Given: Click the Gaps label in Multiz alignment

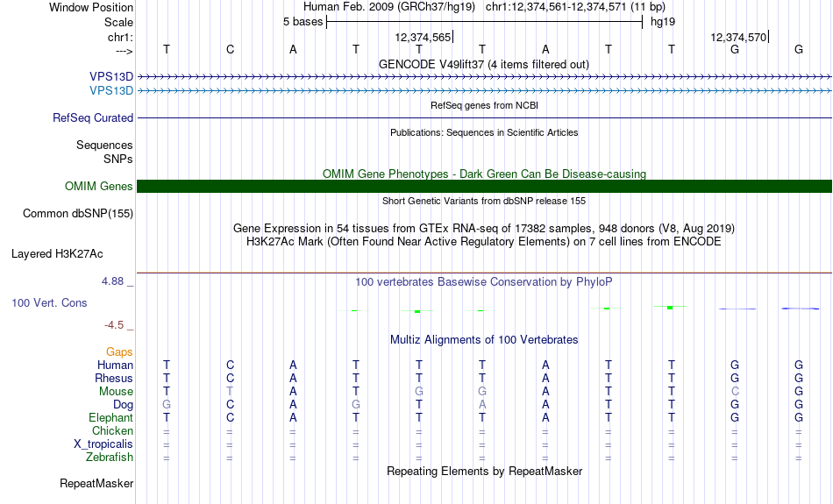Looking at the screenshot, I should coord(119,351).
